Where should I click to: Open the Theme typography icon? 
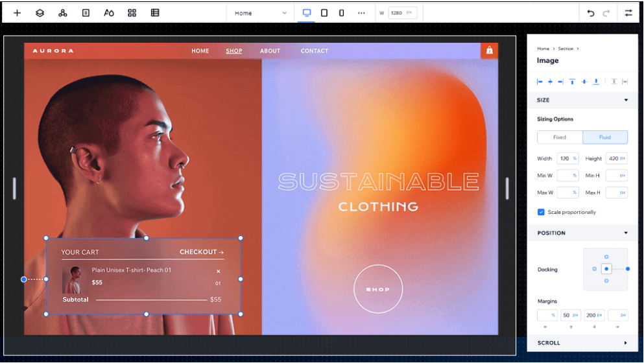coord(108,13)
